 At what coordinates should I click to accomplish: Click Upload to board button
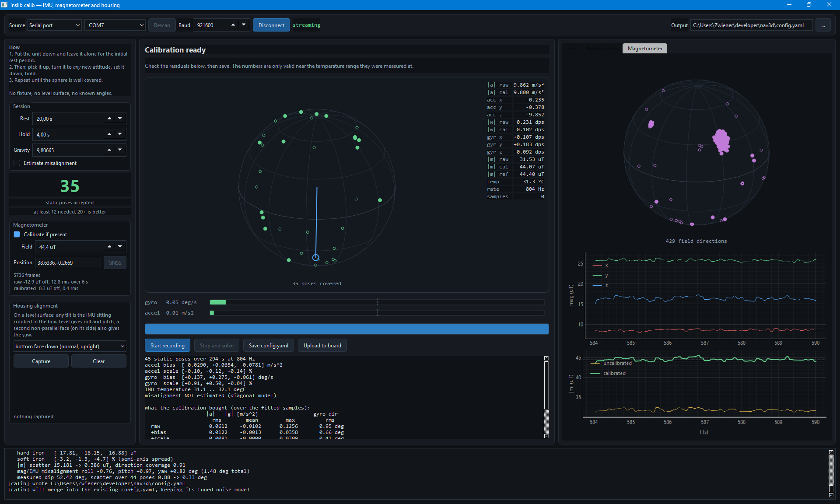[x=322, y=346]
